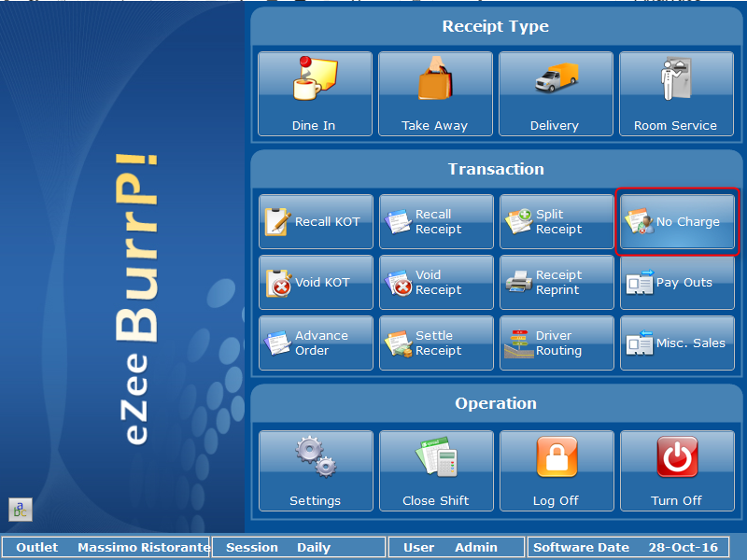
Task: Click the Operation section header
Action: (496, 404)
